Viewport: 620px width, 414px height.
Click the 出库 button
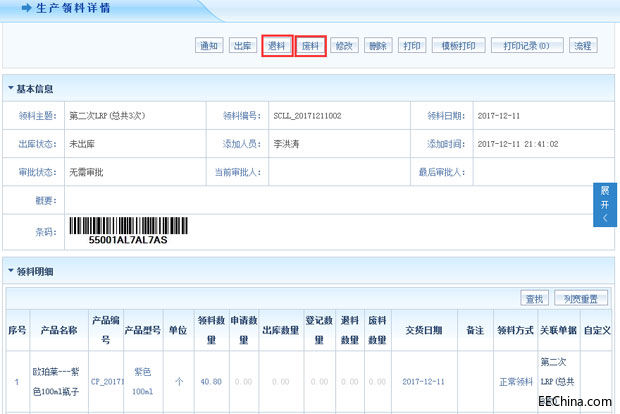[x=243, y=45]
